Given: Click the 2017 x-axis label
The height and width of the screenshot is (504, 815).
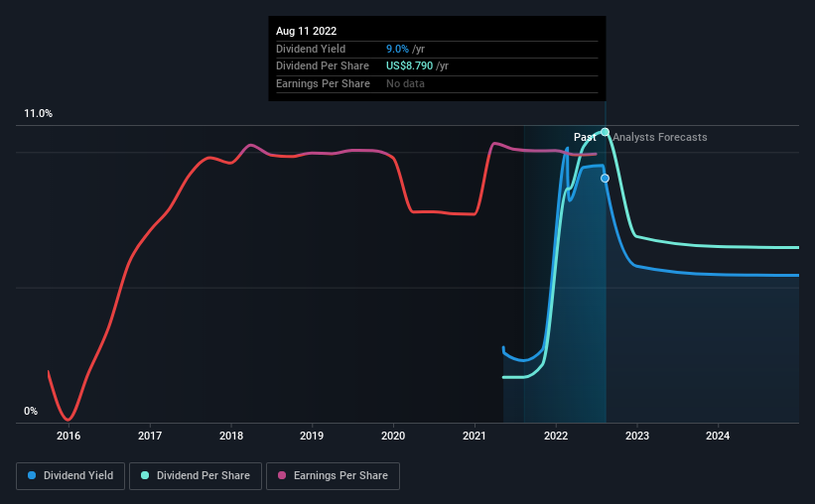Looking at the screenshot, I should click(x=150, y=436).
